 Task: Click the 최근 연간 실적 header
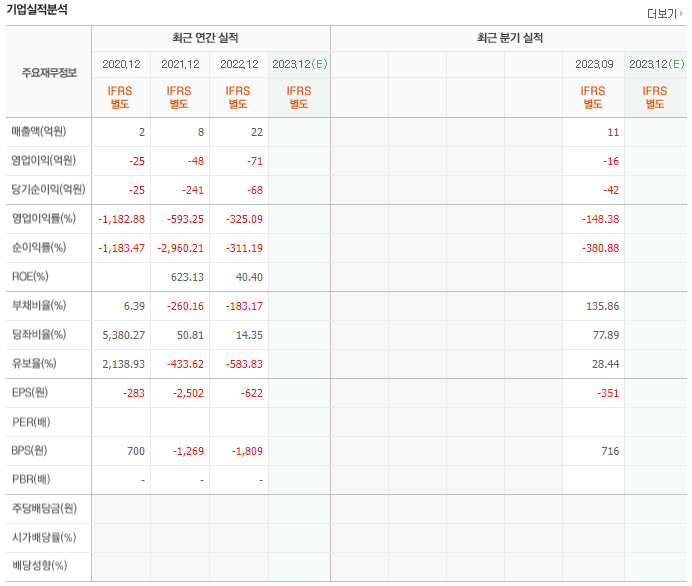[x=205, y=38]
